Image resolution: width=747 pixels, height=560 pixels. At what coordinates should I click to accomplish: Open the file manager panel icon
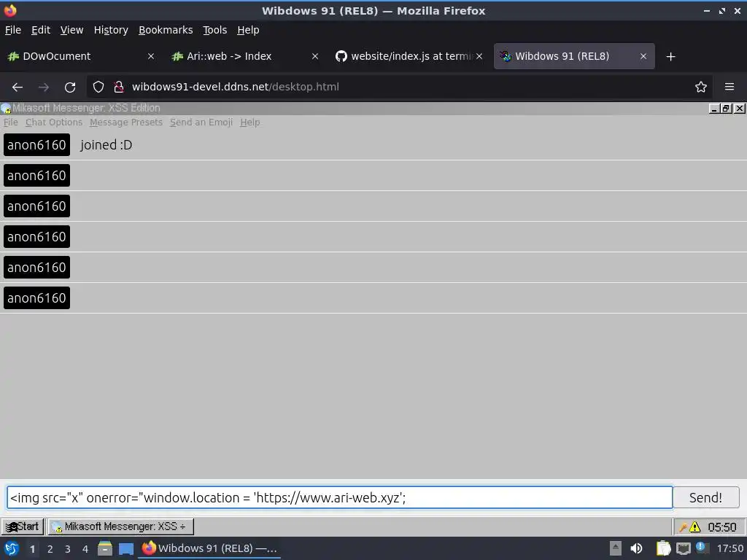pyautogui.click(x=105, y=548)
